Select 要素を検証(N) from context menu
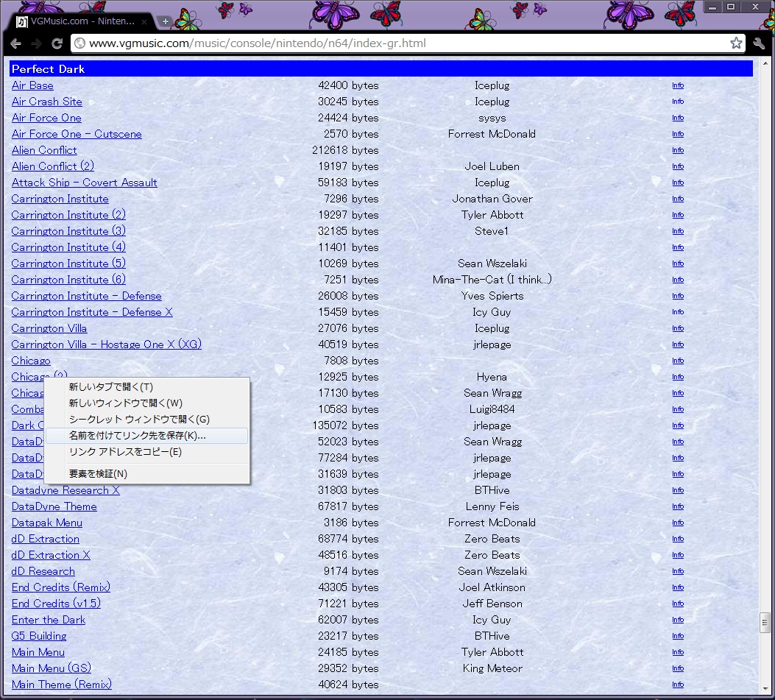 pos(98,474)
